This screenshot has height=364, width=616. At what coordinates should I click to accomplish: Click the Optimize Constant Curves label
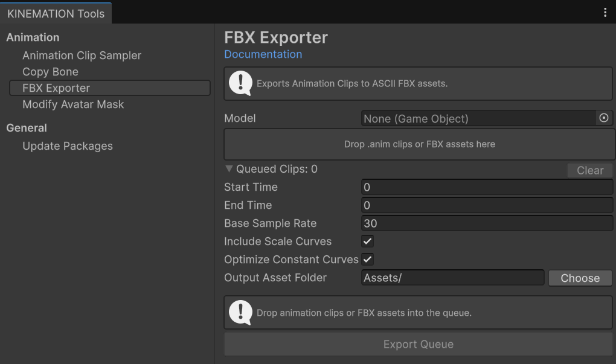292,260
